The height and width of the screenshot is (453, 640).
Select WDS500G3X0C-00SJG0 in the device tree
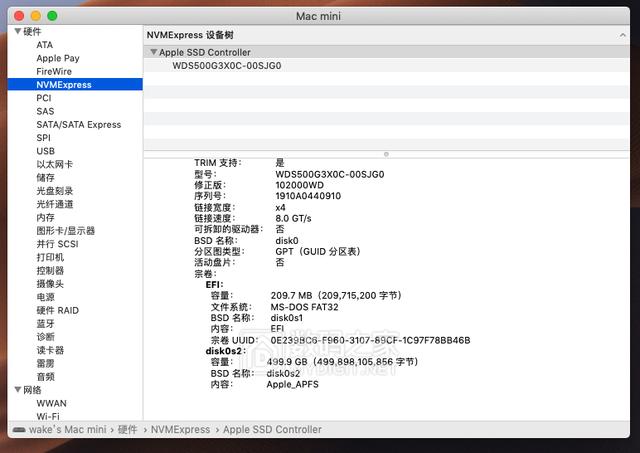227,66
